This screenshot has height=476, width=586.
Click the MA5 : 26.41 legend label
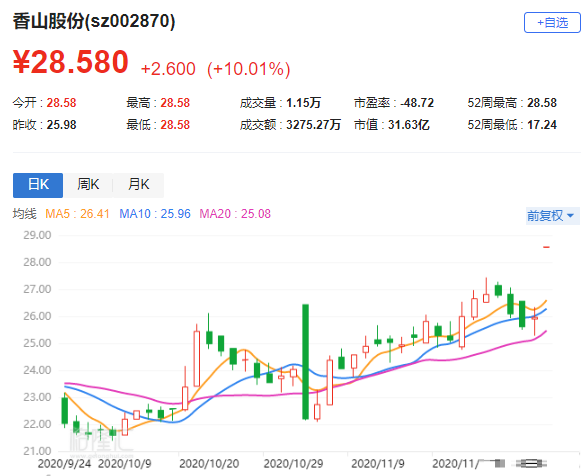tap(77, 214)
